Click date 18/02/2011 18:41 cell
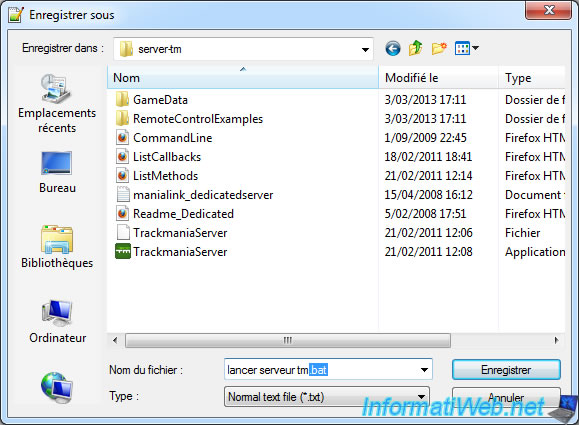The image size is (579, 425). pyautogui.click(x=428, y=157)
